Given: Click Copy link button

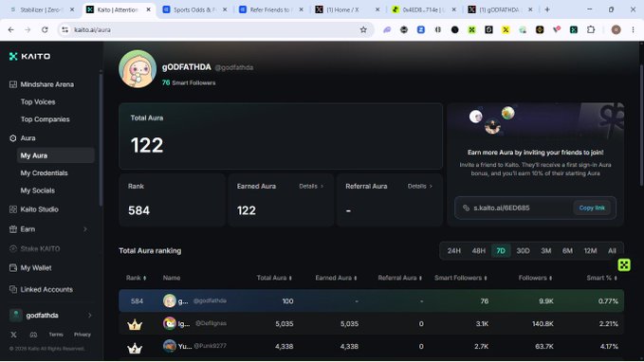Looking at the screenshot, I should tap(592, 208).
